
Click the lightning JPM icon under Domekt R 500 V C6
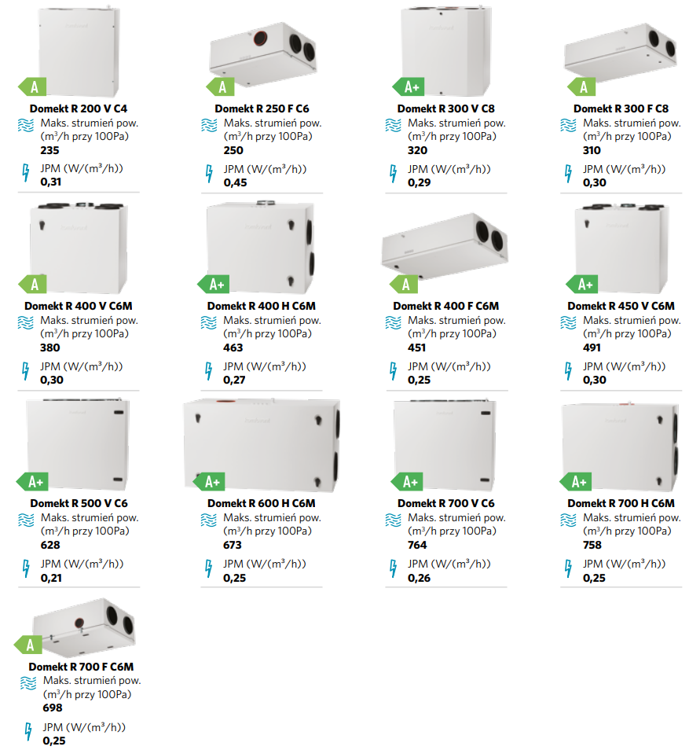[x=26, y=568]
